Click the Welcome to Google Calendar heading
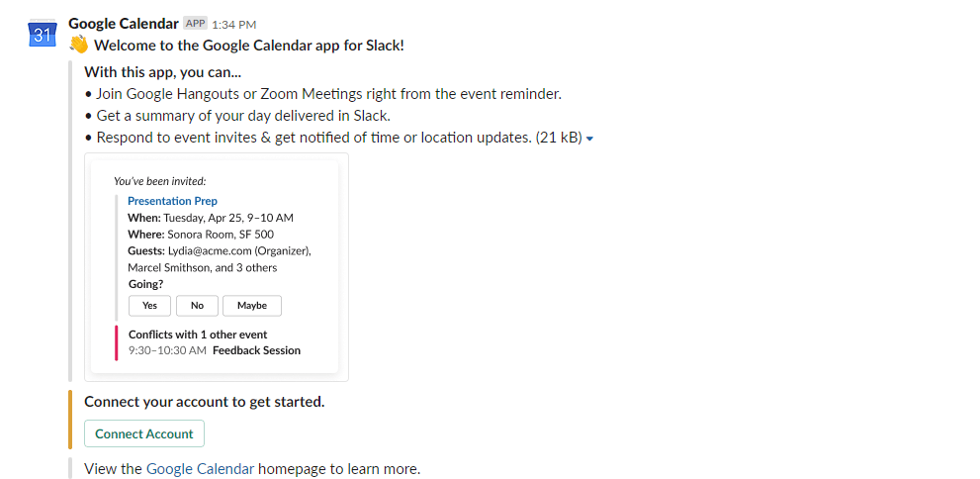980x479 pixels. click(x=249, y=45)
